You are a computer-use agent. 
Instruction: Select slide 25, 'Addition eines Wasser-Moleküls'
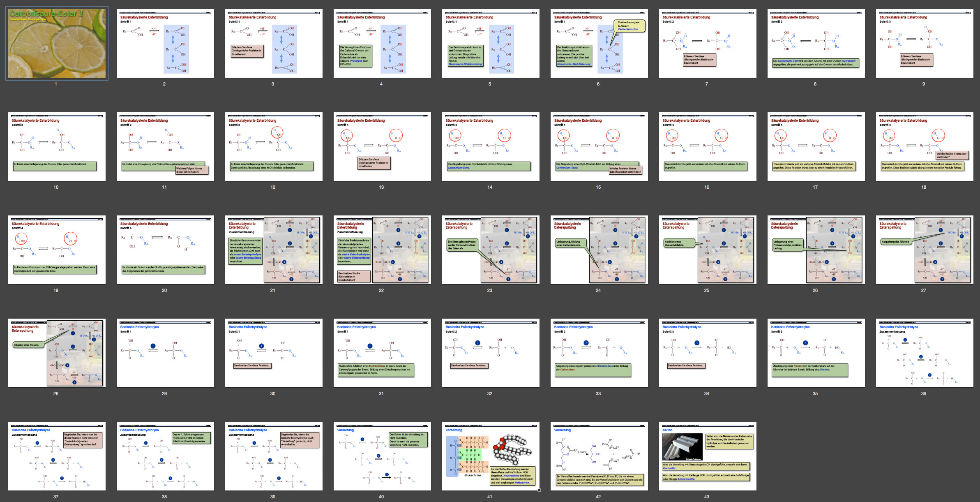pyautogui.click(x=708, y=250)
